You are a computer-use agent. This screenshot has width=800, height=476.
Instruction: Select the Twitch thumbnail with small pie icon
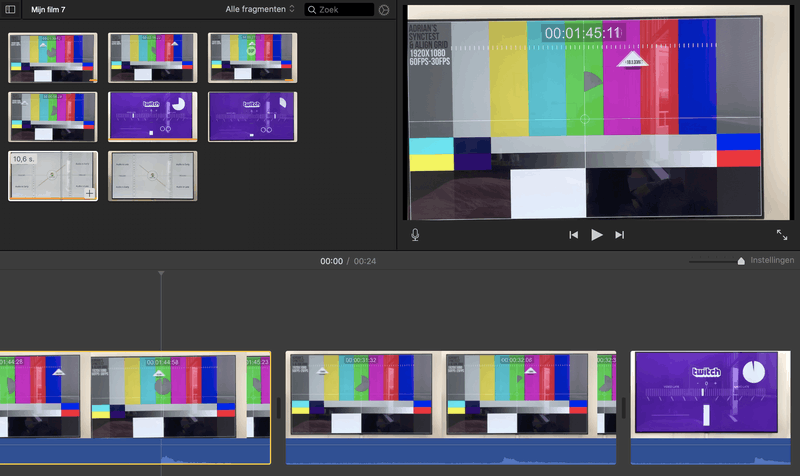[253, 117]
